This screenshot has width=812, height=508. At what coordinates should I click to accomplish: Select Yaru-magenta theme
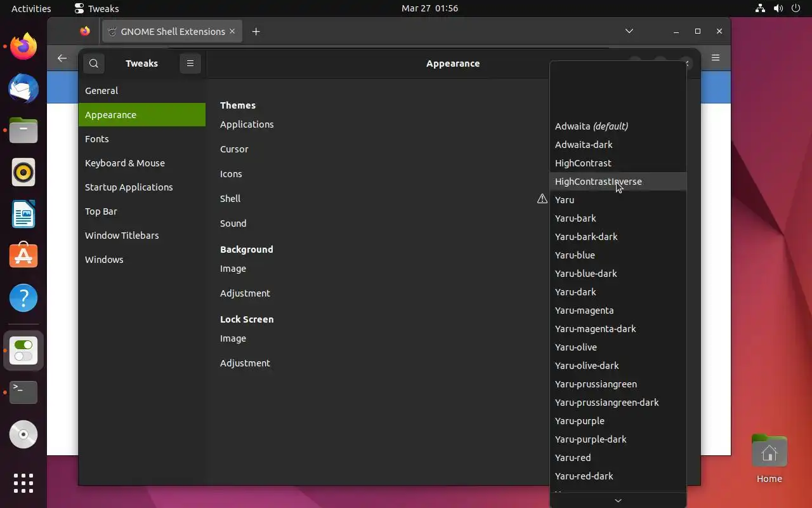coord(618,311)
